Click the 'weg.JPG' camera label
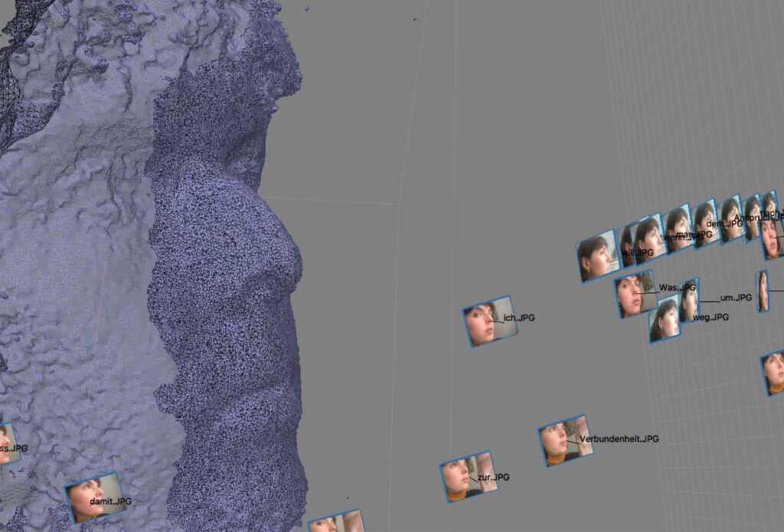This screenshot has height=532, width=784. tap(710, 317)
